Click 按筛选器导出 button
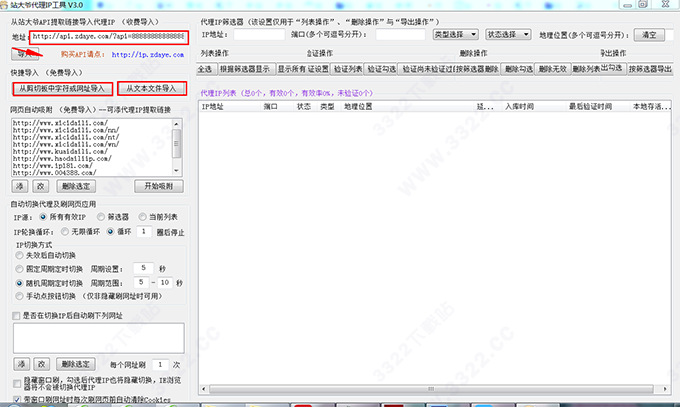 point(650,69)
